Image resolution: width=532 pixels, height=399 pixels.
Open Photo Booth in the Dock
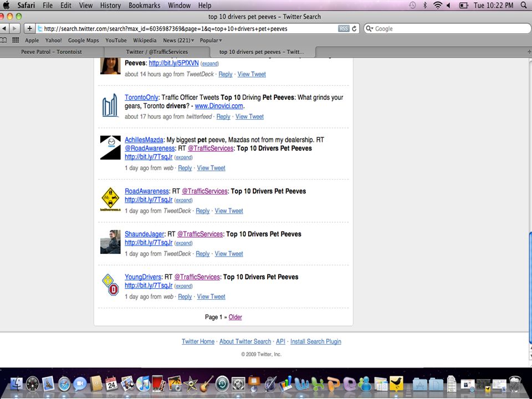click(x=158, y=384)
